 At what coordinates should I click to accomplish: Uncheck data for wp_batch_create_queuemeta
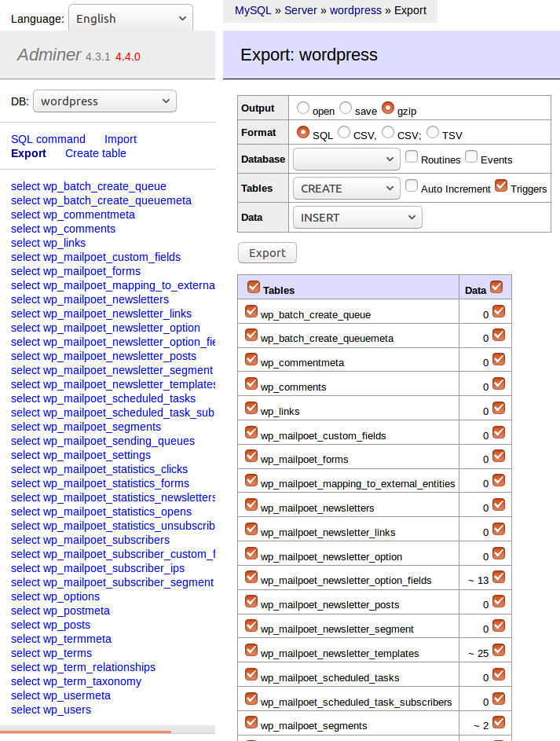click(x=499, y=335)
